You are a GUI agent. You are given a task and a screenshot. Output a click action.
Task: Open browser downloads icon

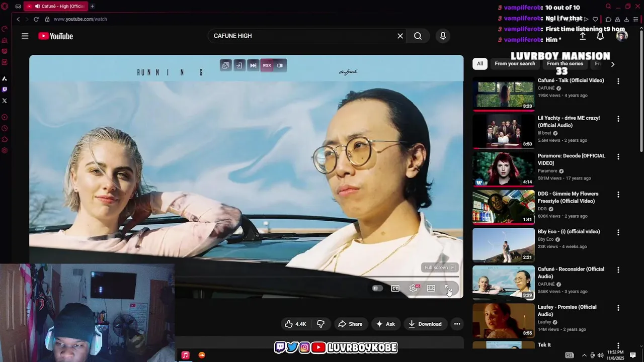coord(626,19)
